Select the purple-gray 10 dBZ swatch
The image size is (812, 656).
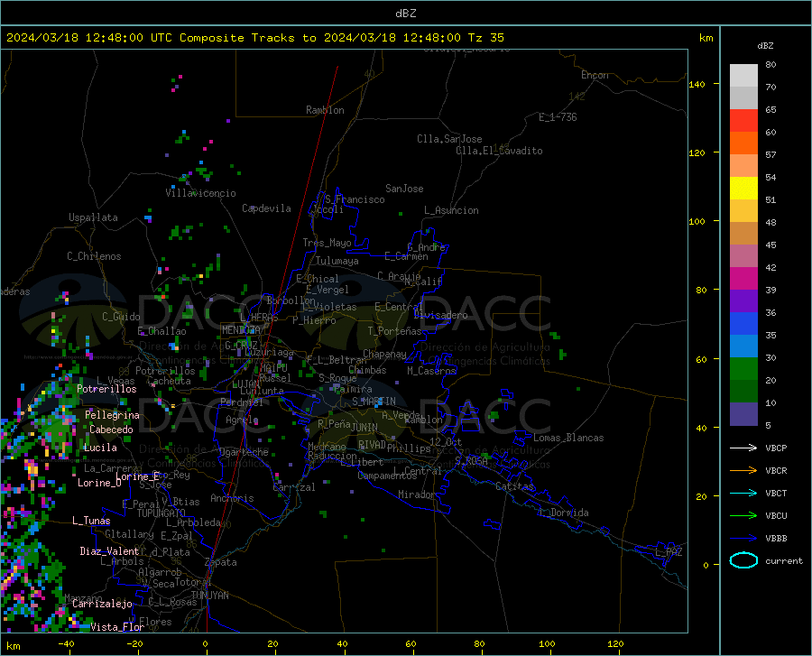coord(743,414)
